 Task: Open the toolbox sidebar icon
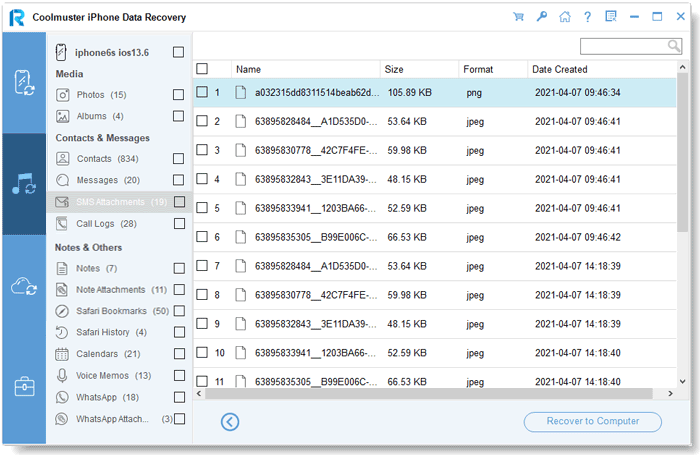point(24,386)
